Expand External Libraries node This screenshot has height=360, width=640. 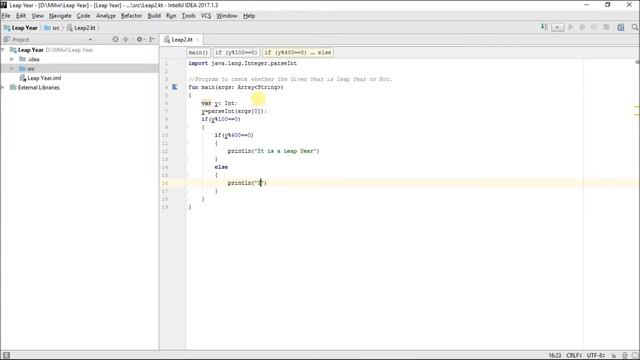[3, 87]
